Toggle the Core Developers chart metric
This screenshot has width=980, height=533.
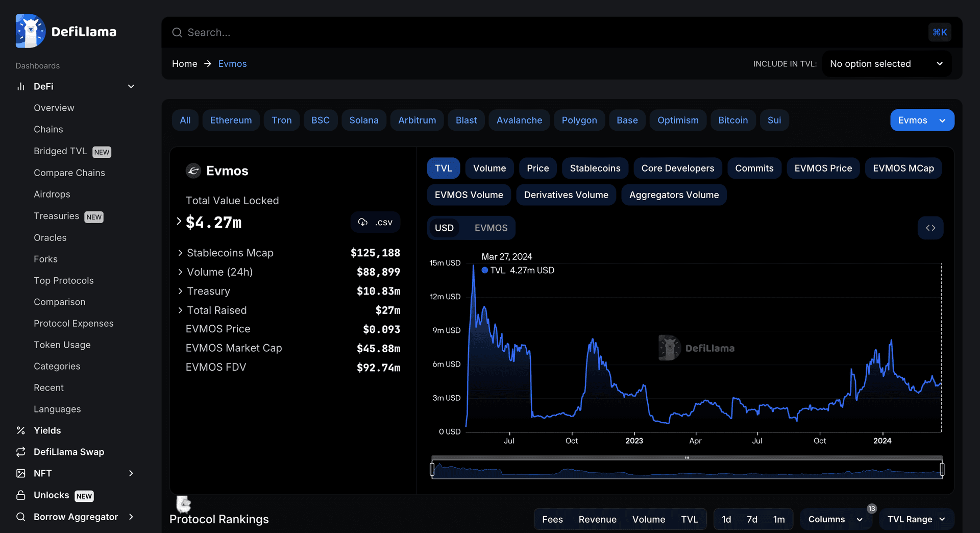(678, 168)
